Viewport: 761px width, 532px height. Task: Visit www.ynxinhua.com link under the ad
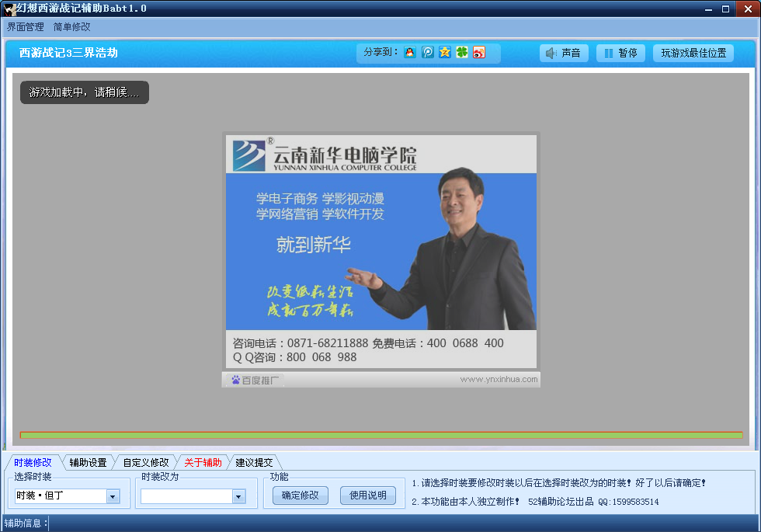pyautogui.click(x=499, y=379)
